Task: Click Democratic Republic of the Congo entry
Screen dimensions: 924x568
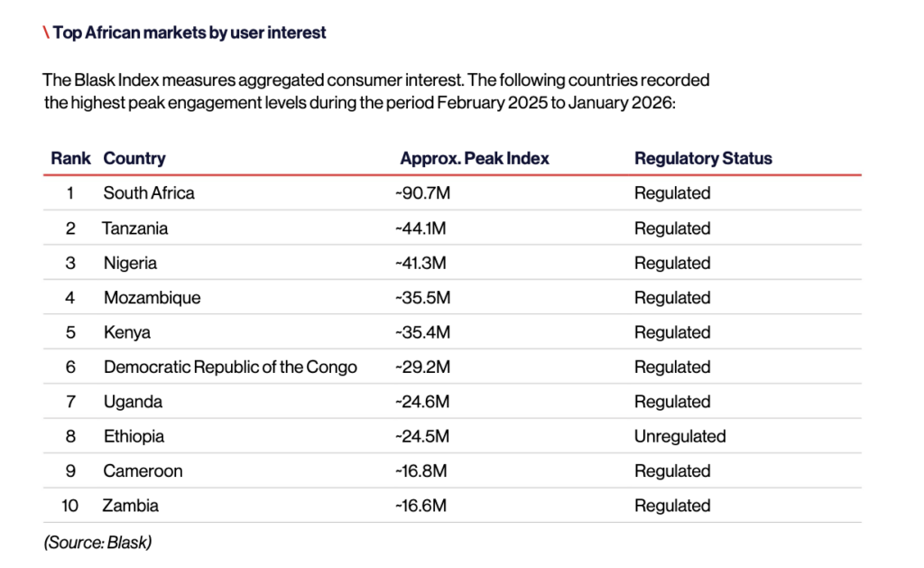Action: click(x=230, y=368)
